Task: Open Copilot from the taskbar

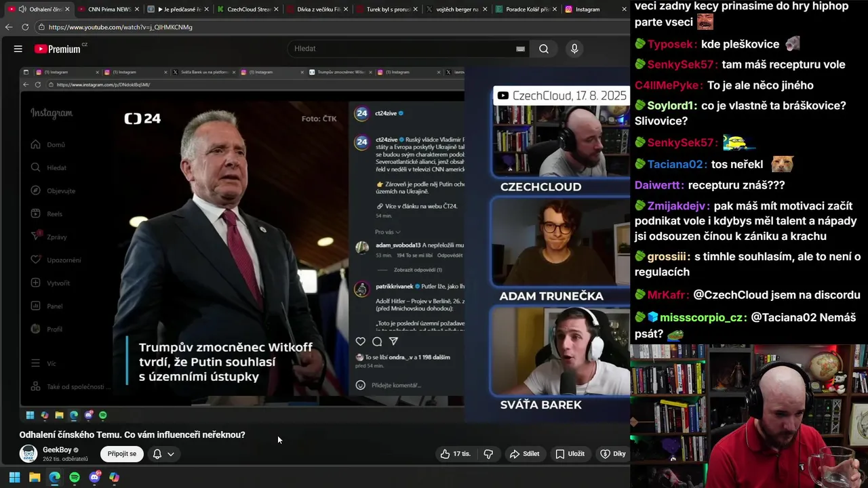Action: 115,477
